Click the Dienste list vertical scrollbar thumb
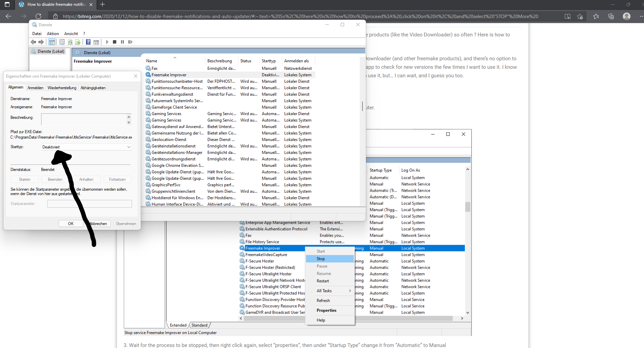The height and width of the screenshot is (348, 644). click(x=362, y=106)
